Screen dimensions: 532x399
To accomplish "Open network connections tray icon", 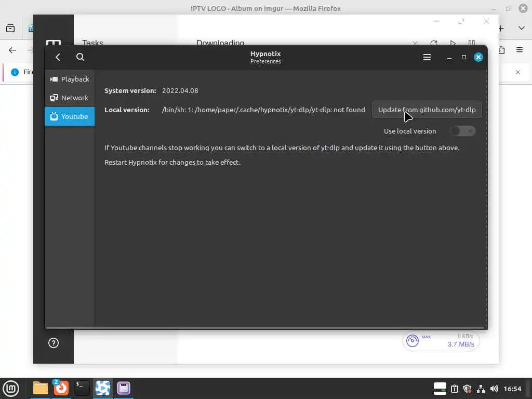I will (x=481, y=389).
